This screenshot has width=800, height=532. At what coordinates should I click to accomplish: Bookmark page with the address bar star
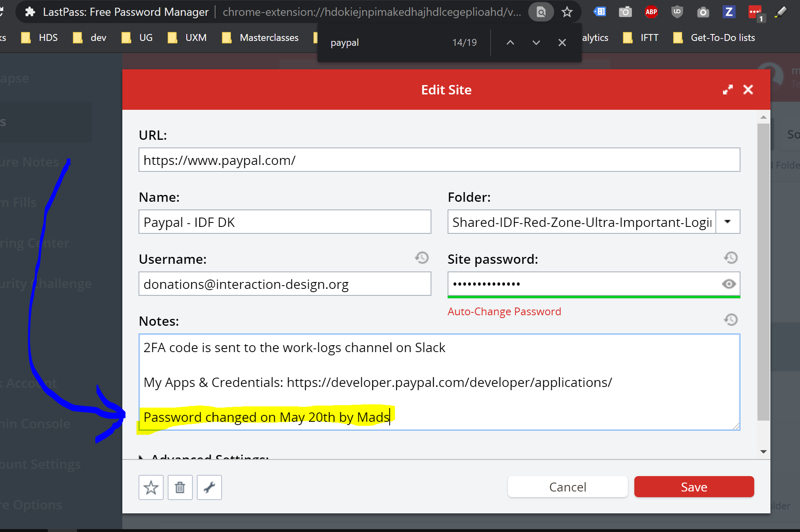point(567,12)
